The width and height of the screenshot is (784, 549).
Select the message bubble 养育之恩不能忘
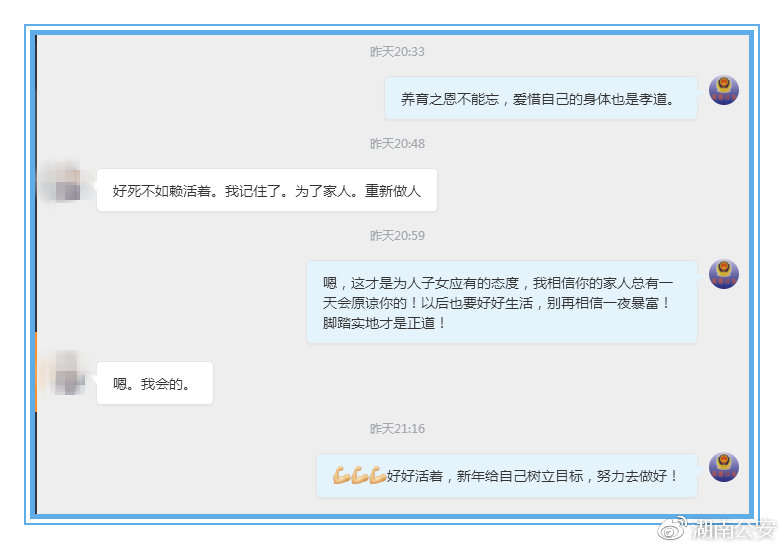pyautogui.click(x=541, y=98)
